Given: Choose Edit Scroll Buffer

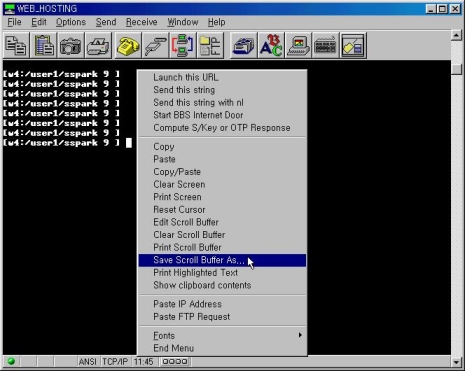Looking at the screenshot, I should [x=222, y=222].
